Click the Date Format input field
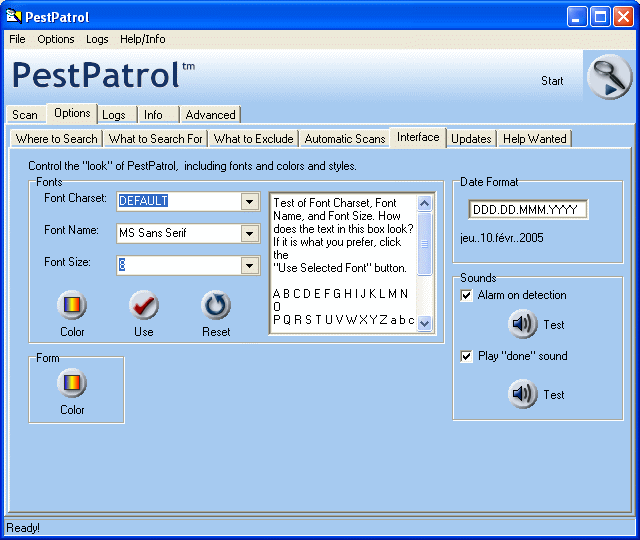This screenshot has width=640, height=540. [528, 209]
